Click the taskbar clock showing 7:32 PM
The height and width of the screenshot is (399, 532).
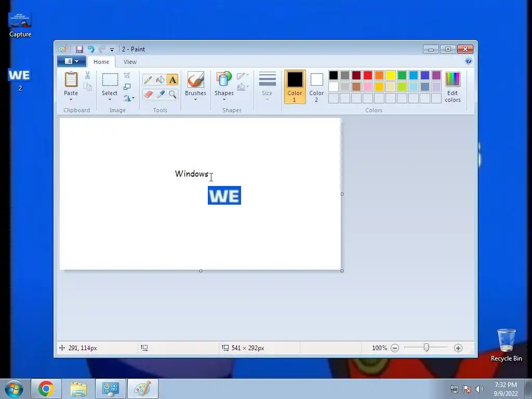(x=506, y=389)
